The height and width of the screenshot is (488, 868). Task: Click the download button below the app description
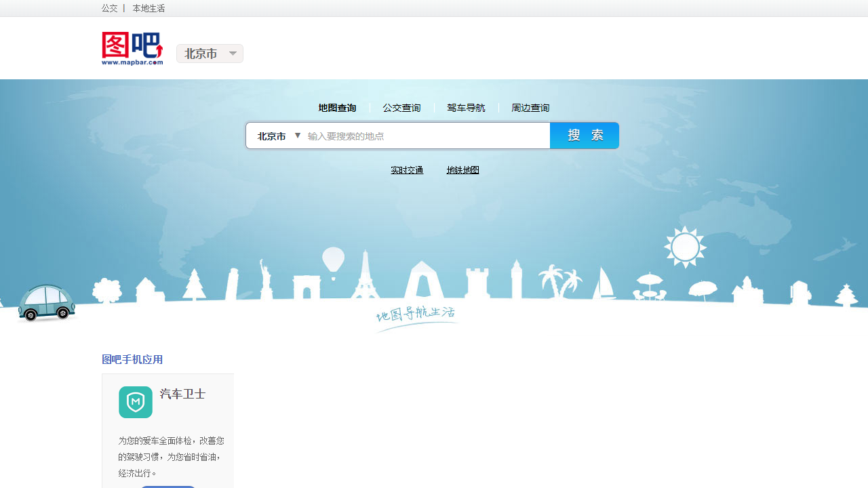coord(168,487)
